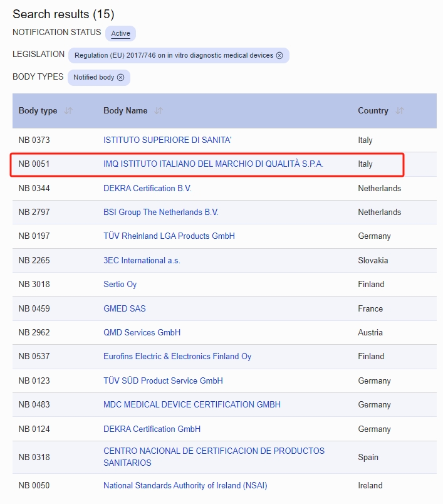This screenshot has width=443, height=504.
Task: Open DEKRA Certification GmbH link
Action: [152, 429]
